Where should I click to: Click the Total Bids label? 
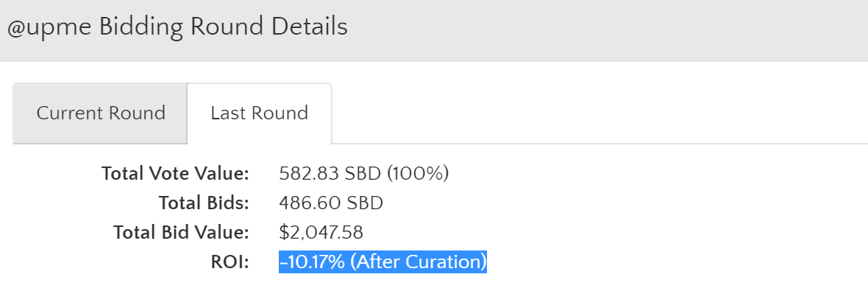pos(204,203)
